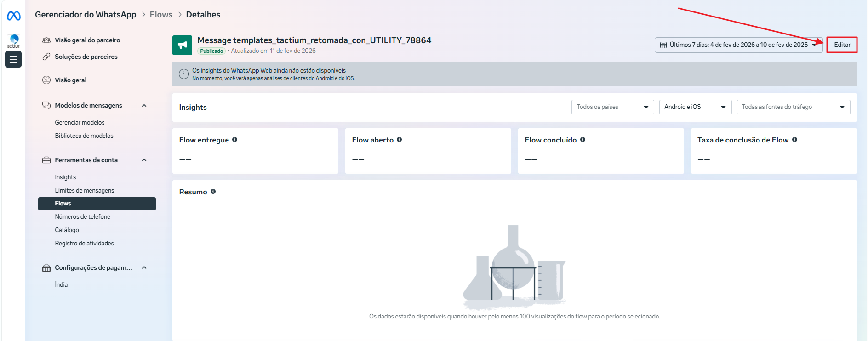Click the Meta logo icon
The height and width of the screenshot is (341, 868).
pos(13,16)
